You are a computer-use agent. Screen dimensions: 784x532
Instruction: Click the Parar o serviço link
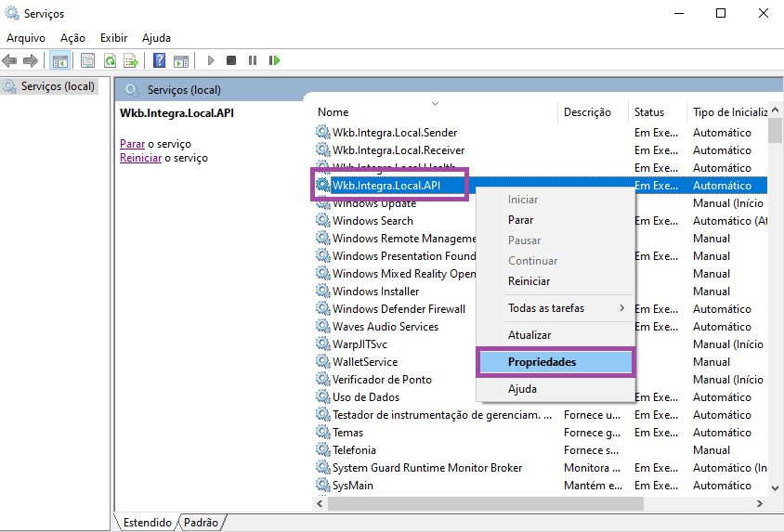[x=133, y=144]
